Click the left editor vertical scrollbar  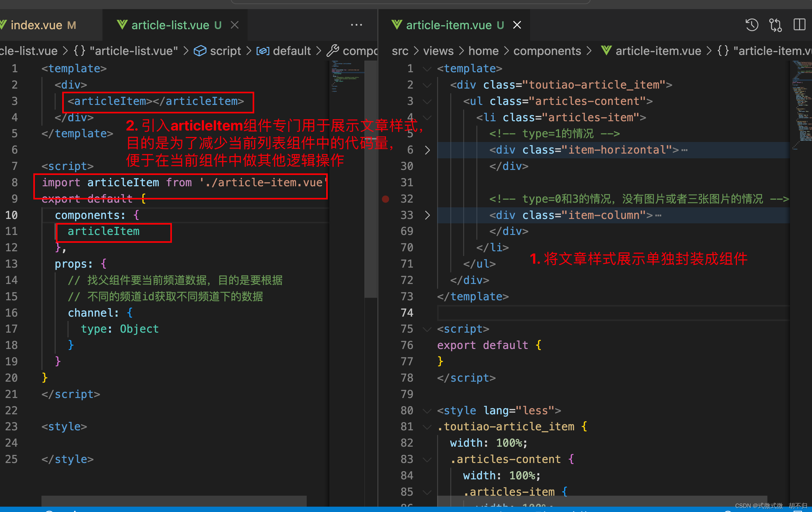pyautogui.click(x=370, y=179)
